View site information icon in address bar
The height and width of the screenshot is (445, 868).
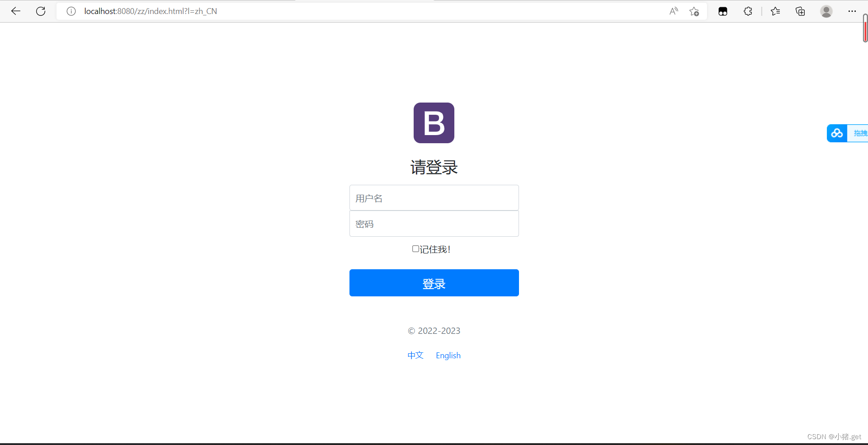[71, 11]
